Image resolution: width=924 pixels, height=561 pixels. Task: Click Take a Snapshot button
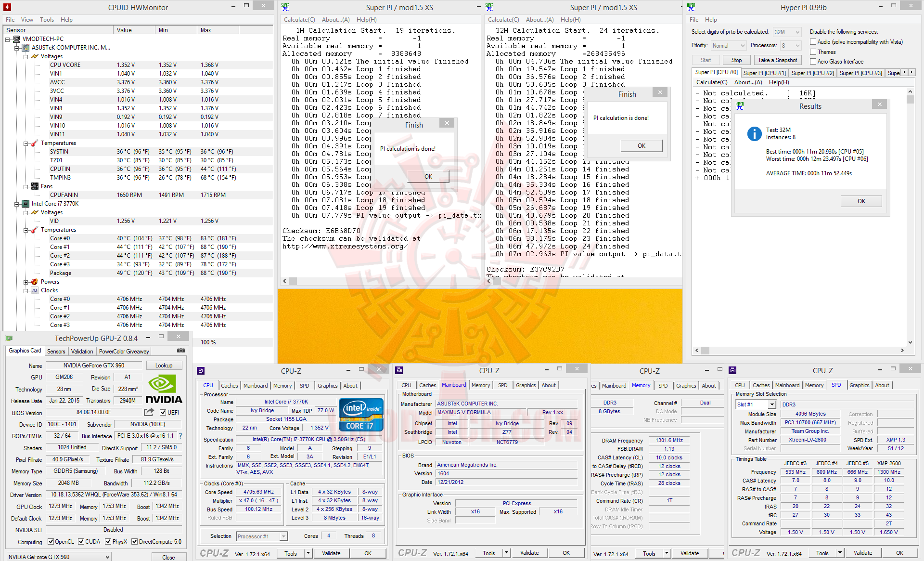click(777, 60)
